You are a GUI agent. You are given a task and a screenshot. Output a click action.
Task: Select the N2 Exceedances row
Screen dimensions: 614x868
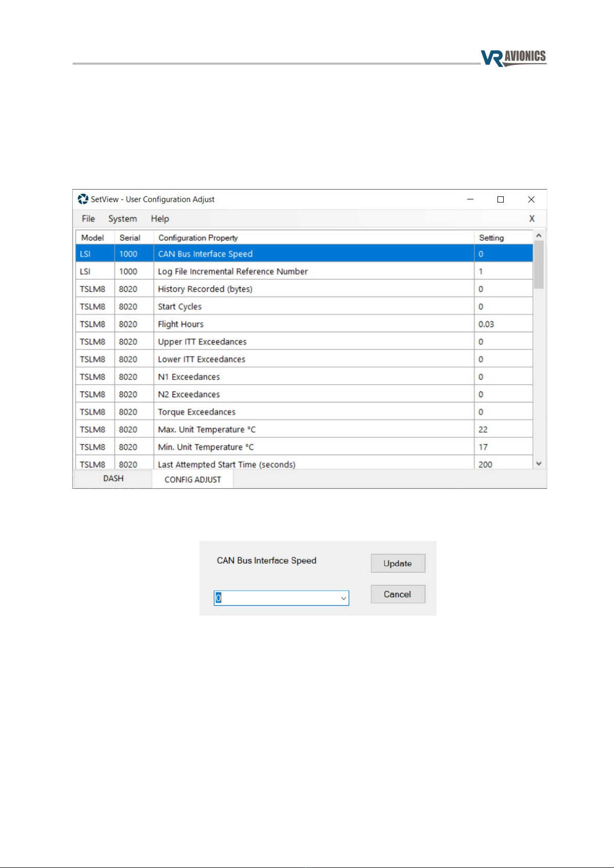click(x=304, y=394)
